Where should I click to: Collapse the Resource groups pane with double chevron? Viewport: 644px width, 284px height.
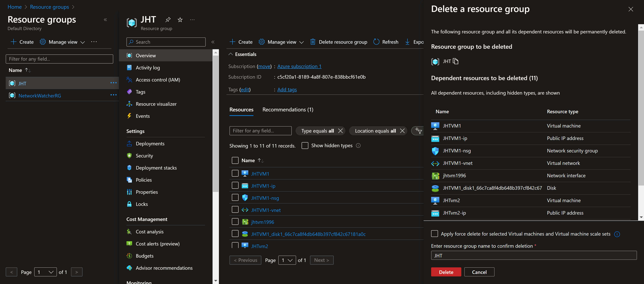click(x=106, y=19)
